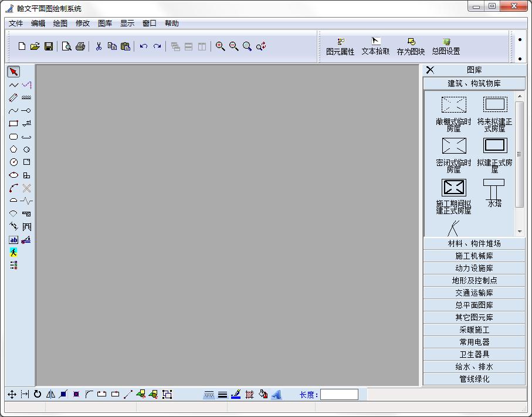Select the curve line tool
The image size is (532, 417).
(x=13, y=111)
